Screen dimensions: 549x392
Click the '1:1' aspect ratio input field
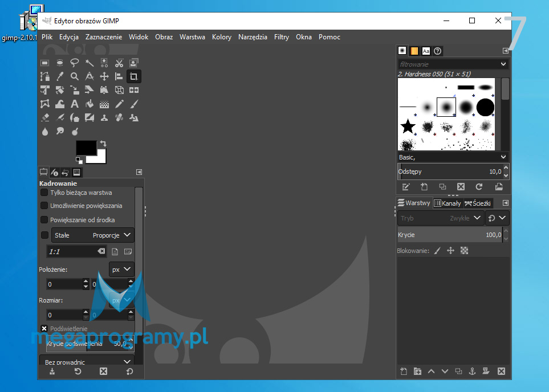coord(77,251)
